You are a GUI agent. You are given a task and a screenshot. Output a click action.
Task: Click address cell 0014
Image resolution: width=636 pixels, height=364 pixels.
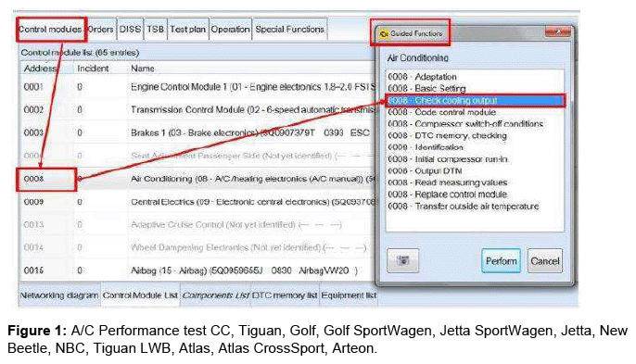[33, 247]
